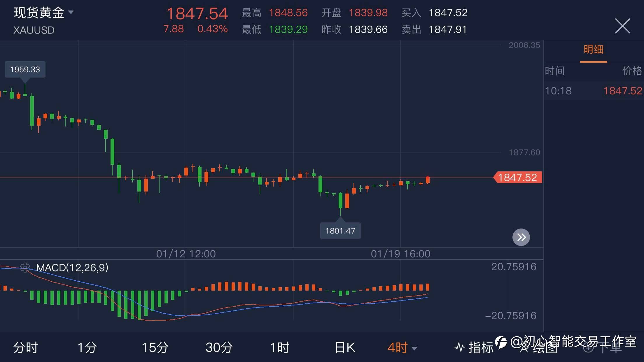Tap the 1801.47 low price label

click(340, 231)
